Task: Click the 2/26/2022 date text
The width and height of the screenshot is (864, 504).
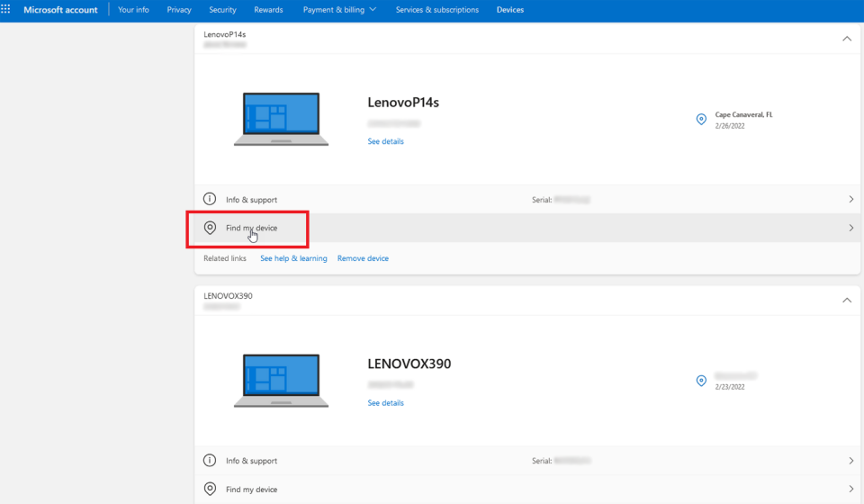Action: (730, 126)
